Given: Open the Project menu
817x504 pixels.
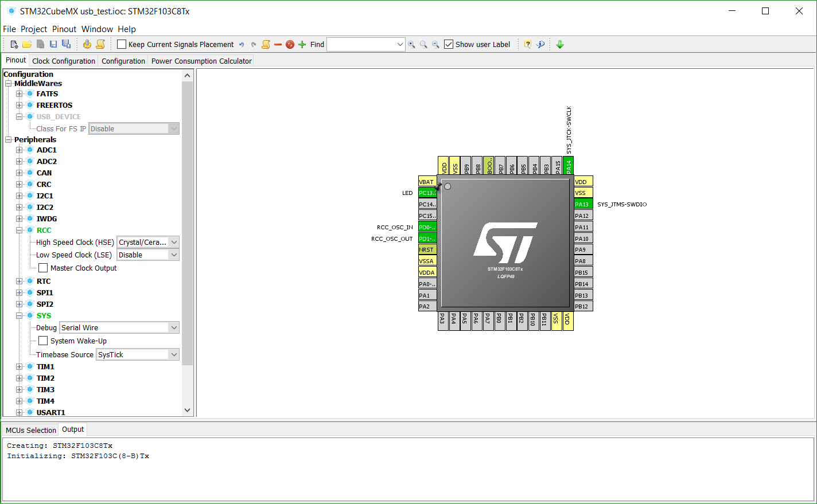Looking at the screenshot, I should coord(34,29).
